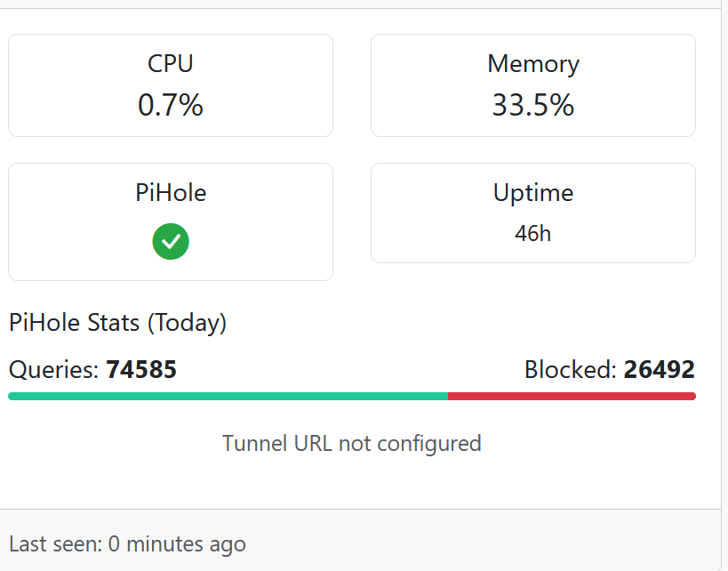Click the PiHole Stats (Today) heading
Viewport: 728px width, 571px height.
click(x=117, y=323)
